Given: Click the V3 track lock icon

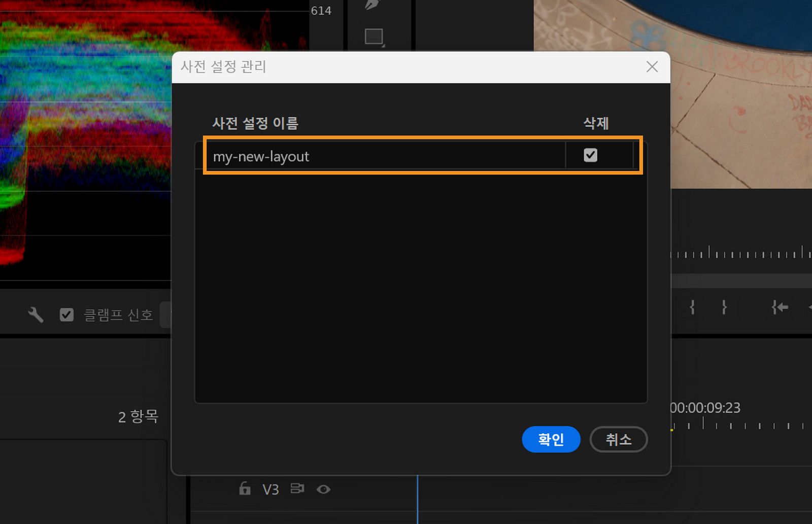Looking at the screenshot, I should point(245,489).
